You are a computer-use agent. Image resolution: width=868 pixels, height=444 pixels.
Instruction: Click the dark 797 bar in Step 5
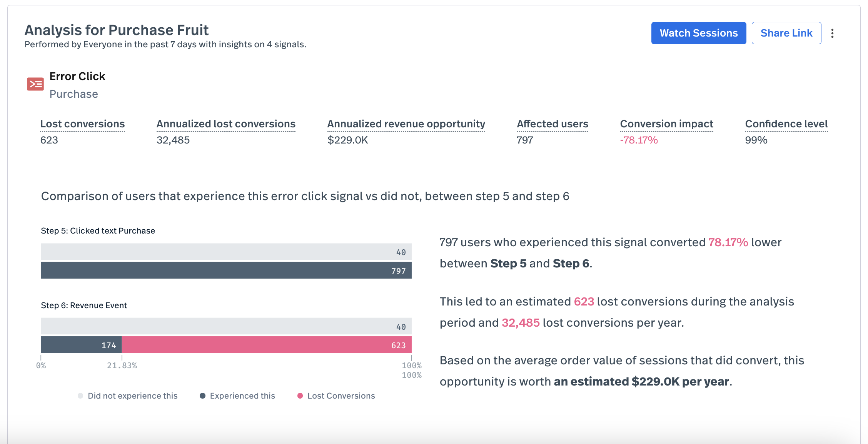[226, 270]
